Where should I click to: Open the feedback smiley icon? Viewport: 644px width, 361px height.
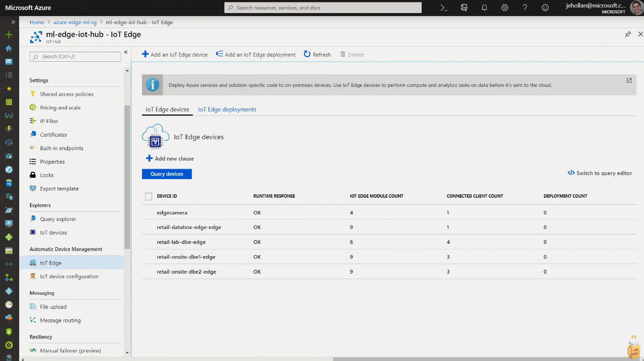[x=545, y=8]
